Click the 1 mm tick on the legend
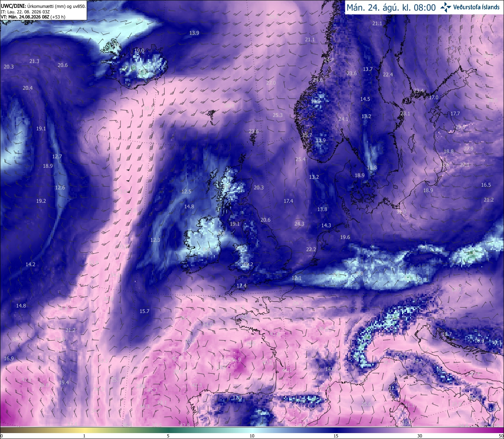Image resolution: width=504 pixels, height=439 pixels. pos(84,436)
